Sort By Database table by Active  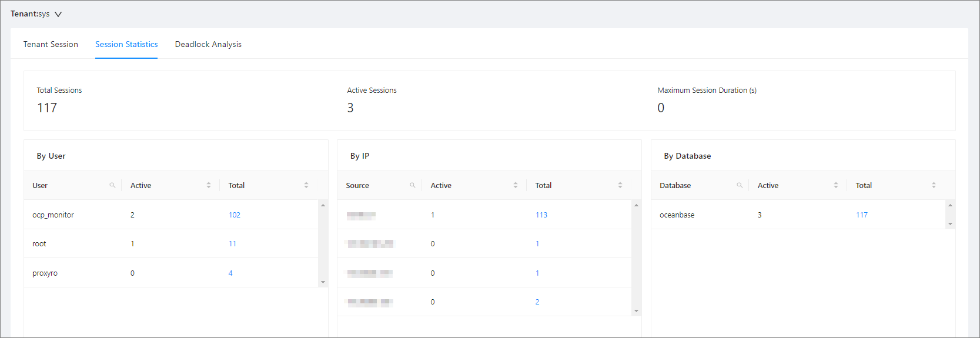coord(836,185)
